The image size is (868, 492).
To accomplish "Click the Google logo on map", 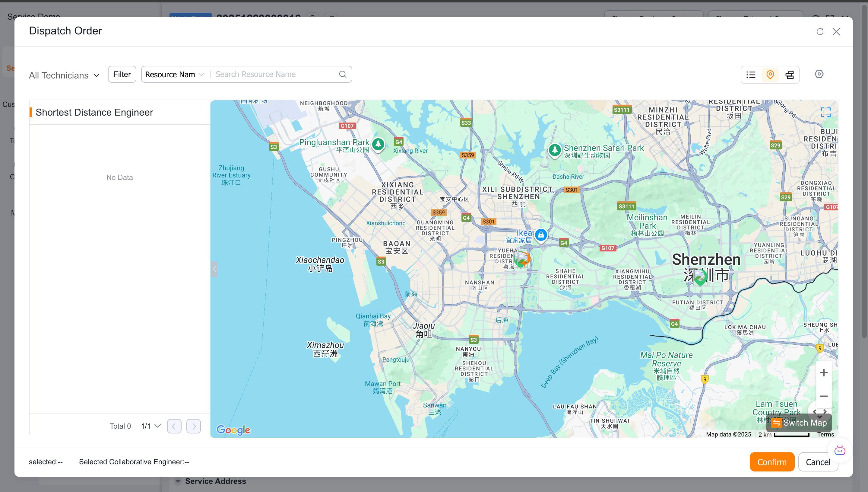I will (x=233, y=430).
